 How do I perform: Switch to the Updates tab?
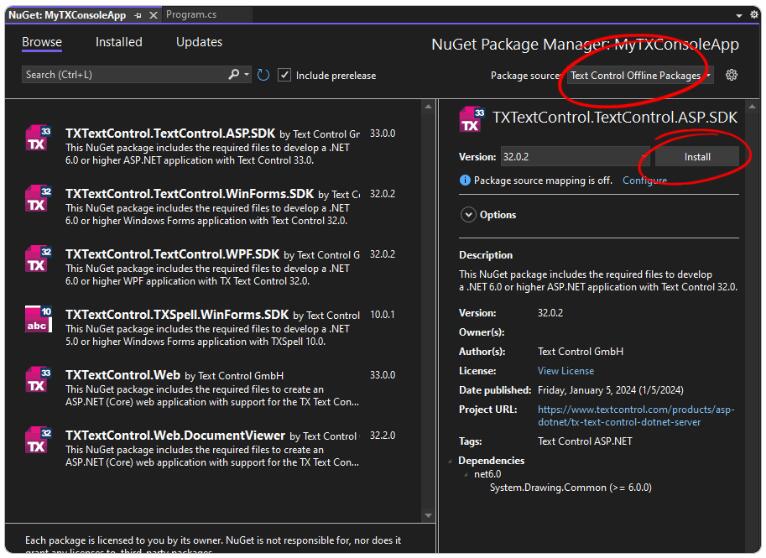point(199,42)
